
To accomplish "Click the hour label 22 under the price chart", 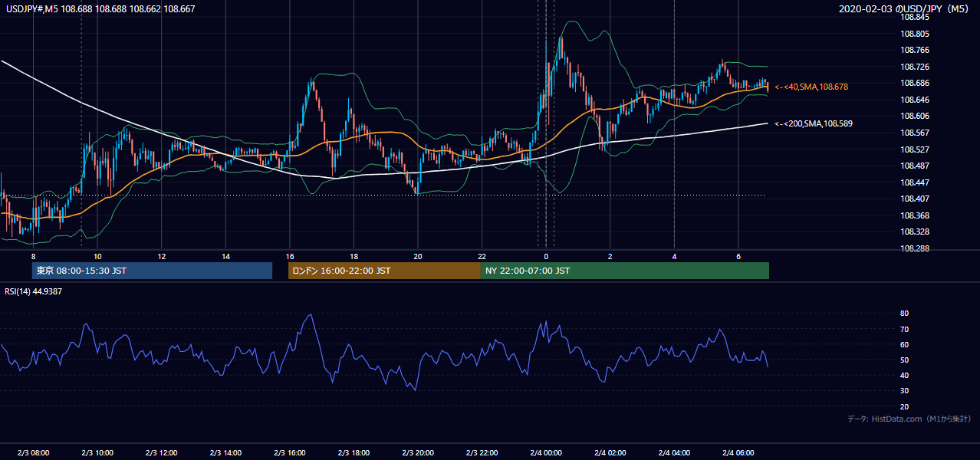I will pyautogui.click(x=482, y=256).
